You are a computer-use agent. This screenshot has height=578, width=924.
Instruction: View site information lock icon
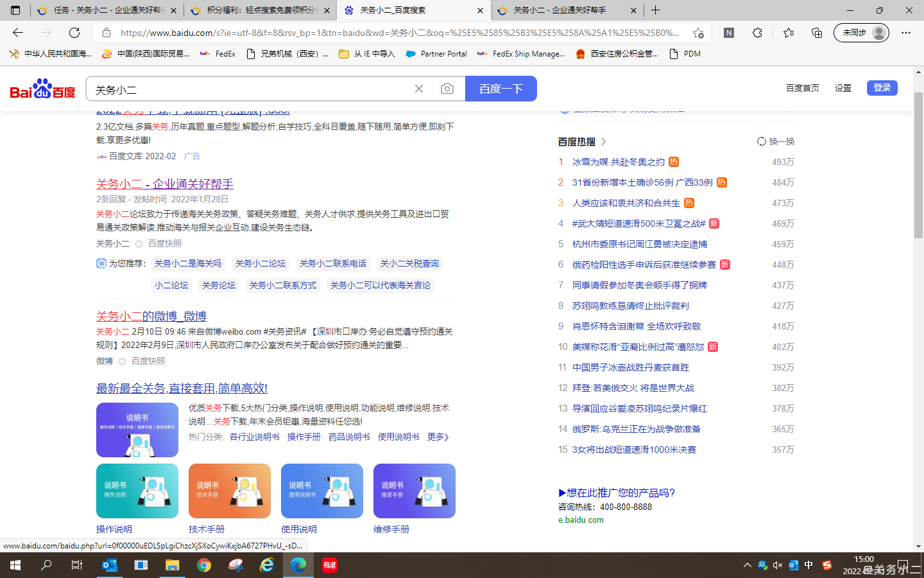[107, 33]
